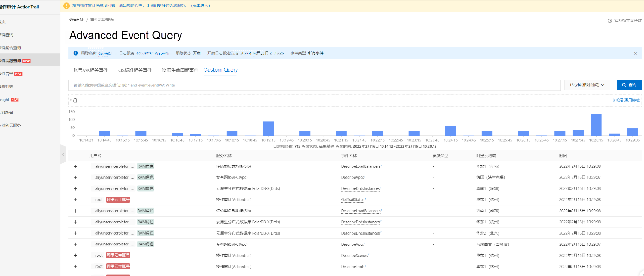
Task: Open the 15-minute relative time dropdown
Action: coord(587,85)
